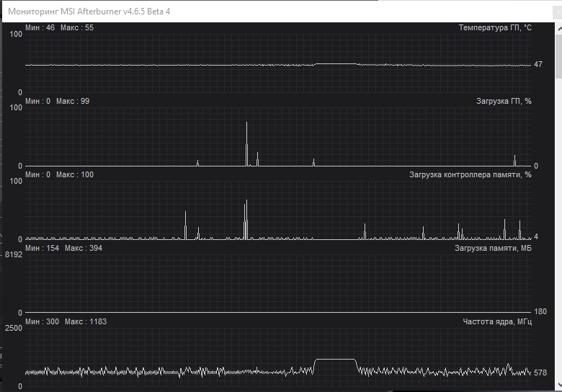Image resolution: width=562 pixels, height=392 pixels.
Task: Click the vertical scrollbar thumb
Action: [559, 56]
